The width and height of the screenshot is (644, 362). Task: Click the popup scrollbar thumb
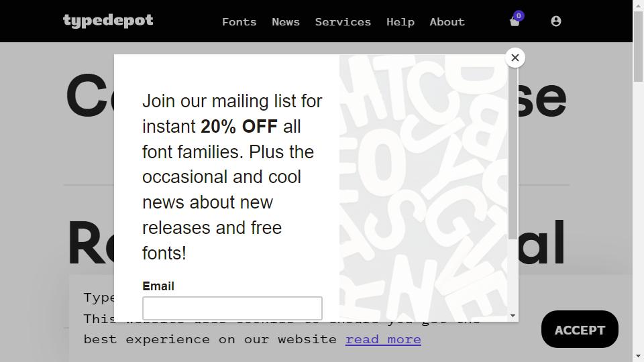513,153
